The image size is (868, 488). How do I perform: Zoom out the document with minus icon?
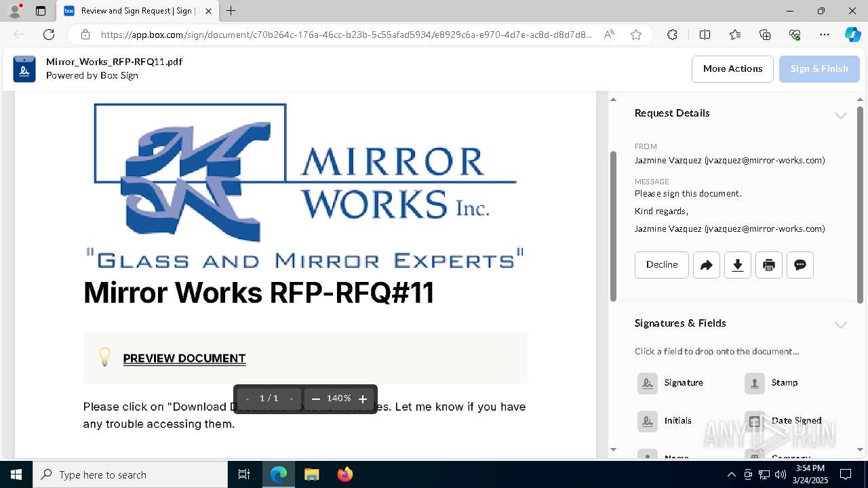click(315, 399)
